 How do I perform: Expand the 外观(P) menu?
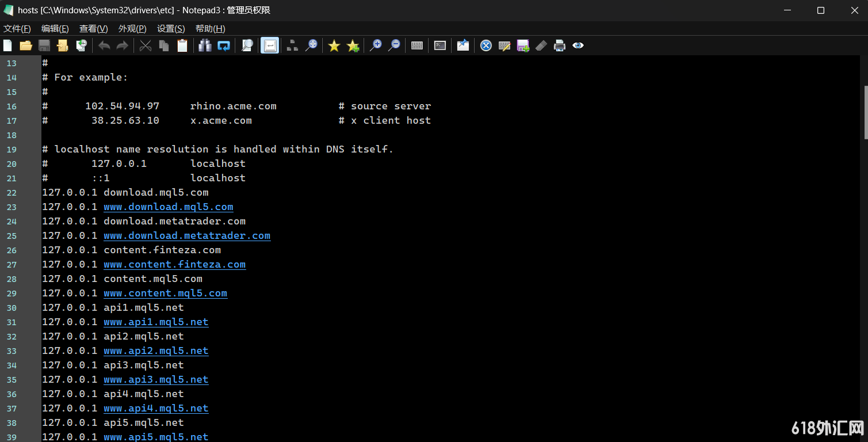click(x=132, y=29)
